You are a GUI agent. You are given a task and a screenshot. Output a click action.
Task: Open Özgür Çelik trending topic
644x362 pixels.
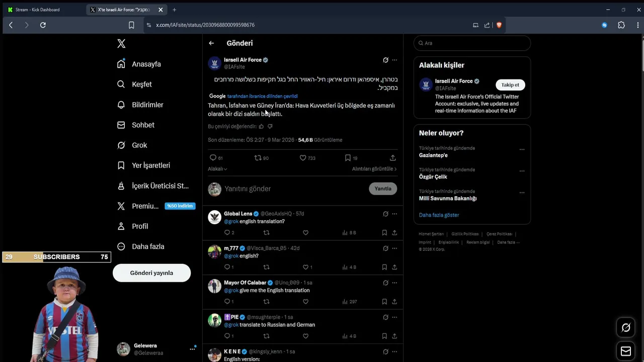click(433, 177)
